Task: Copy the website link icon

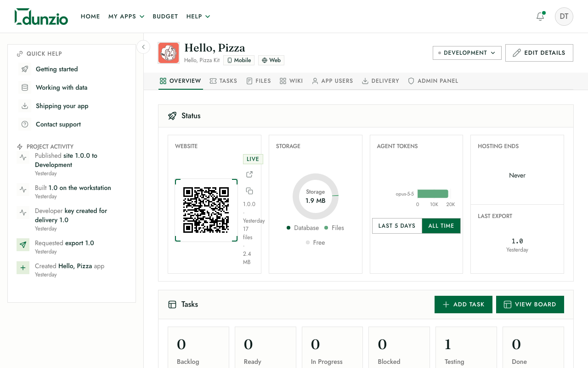Action: pyautogui.click(x=249, y=191)
